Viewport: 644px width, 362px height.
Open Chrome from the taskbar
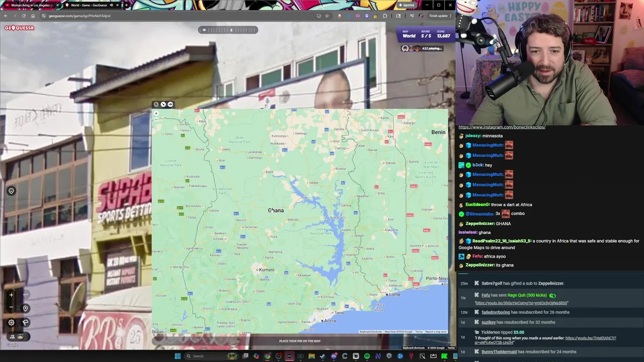click(267, 356)
